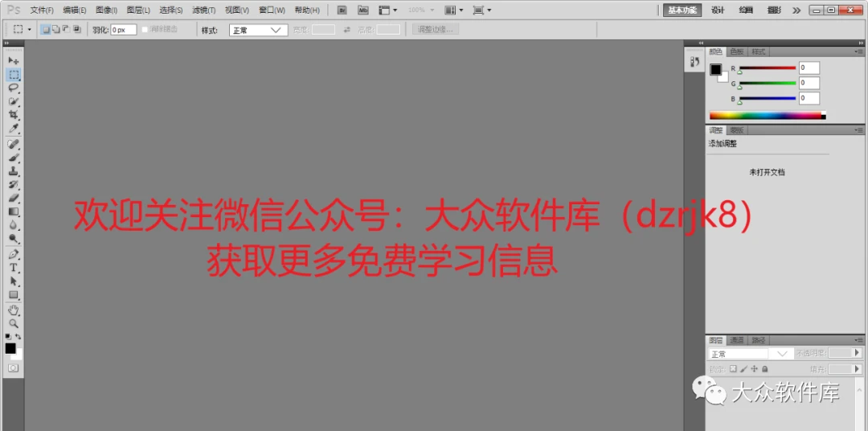
Task: Switch to the 绘画 workspace
Action: point(746,10)
